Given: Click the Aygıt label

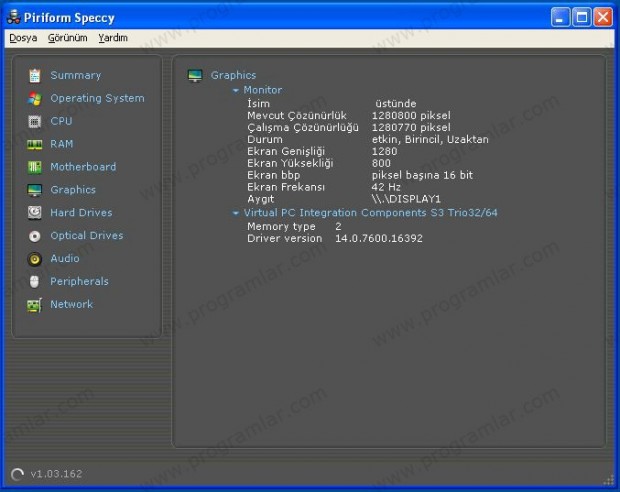Looking at the screenshot, I should (261, 199).
